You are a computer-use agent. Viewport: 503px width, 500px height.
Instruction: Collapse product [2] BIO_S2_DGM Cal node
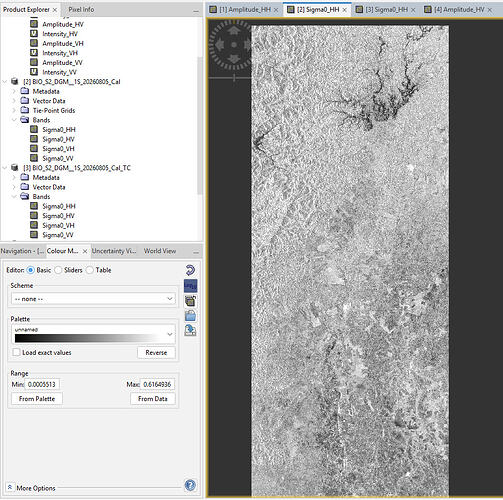click(x=5, y=81)
